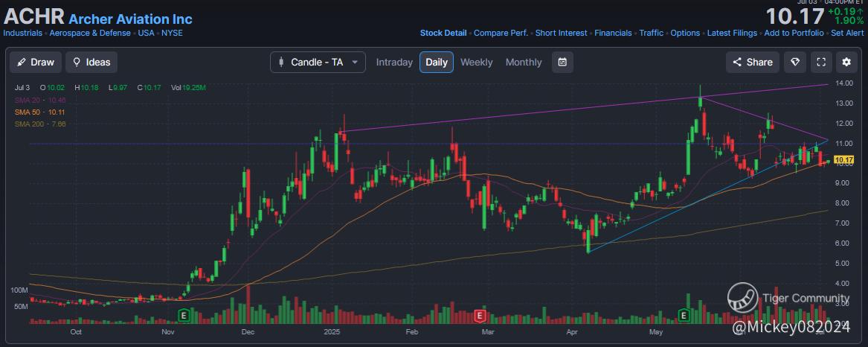Click the share icon beside Share label
This screenshot has width=868, height=347.
tap(737, 62)
